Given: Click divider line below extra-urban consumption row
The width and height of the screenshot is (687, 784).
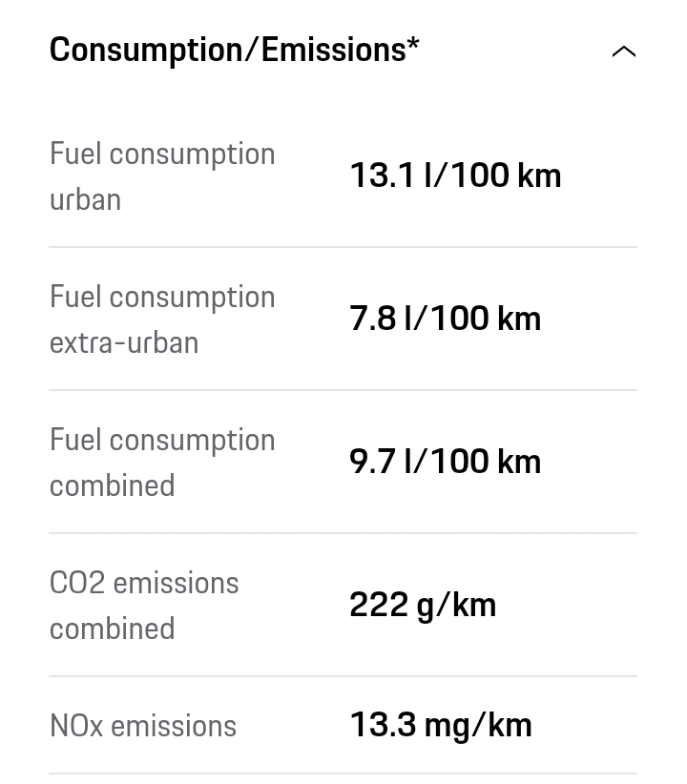Looking at the screenshot, I should coord(343,390).
